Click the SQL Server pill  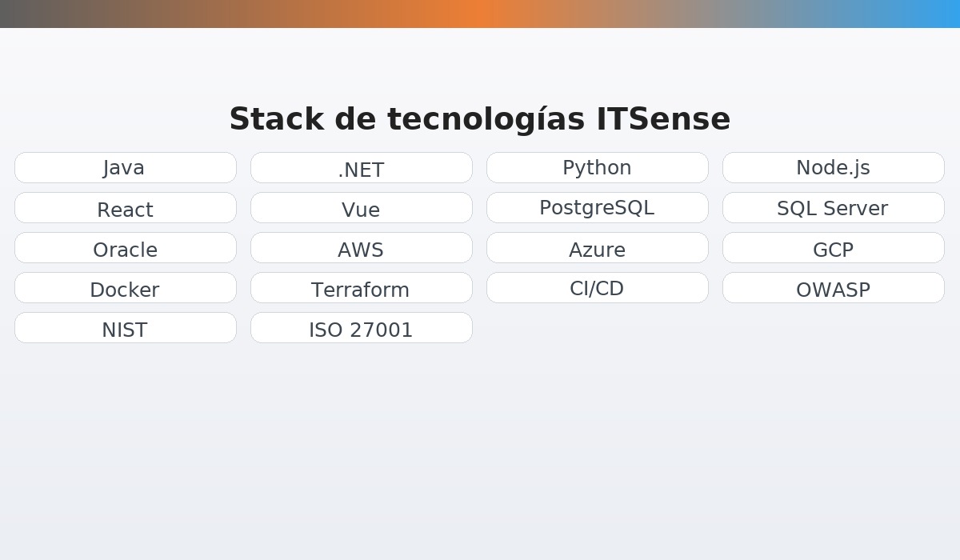tap(834, 208)
